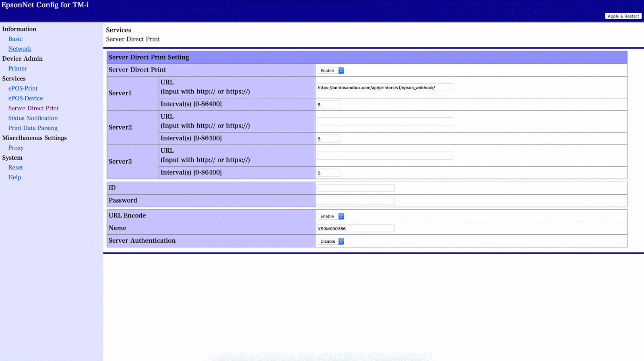The width and height of the screenshot is (644, 361).
Task: Open the Server Direct Print Enable dropdown
Action: [x=331, y=70]
